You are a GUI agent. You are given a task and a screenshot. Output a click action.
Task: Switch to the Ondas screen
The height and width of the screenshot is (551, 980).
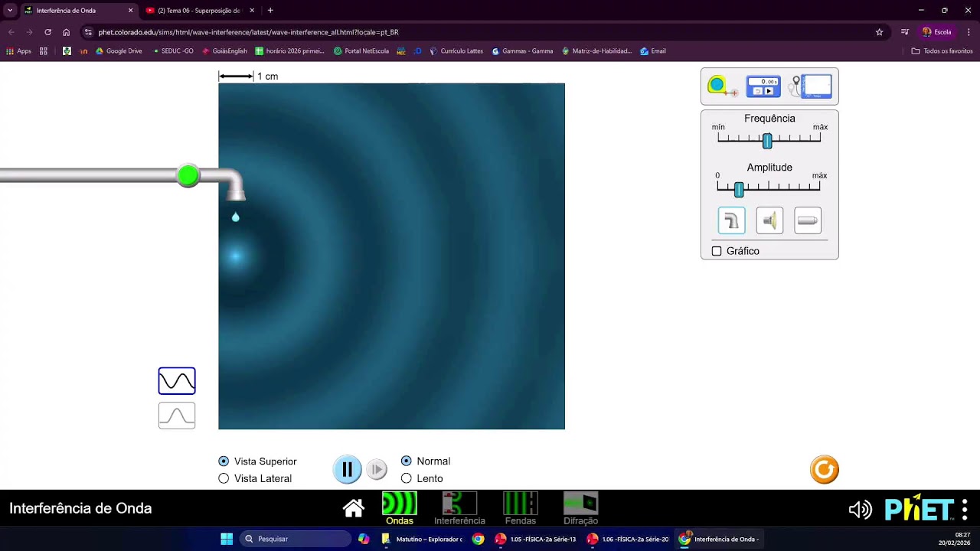(400, 509)
